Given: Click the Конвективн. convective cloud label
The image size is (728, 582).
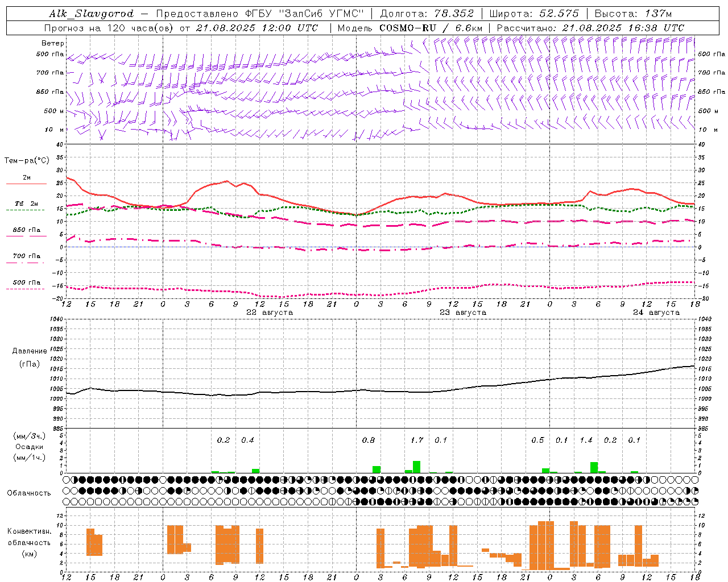Looking at the screenshot, I should point(29,531).
